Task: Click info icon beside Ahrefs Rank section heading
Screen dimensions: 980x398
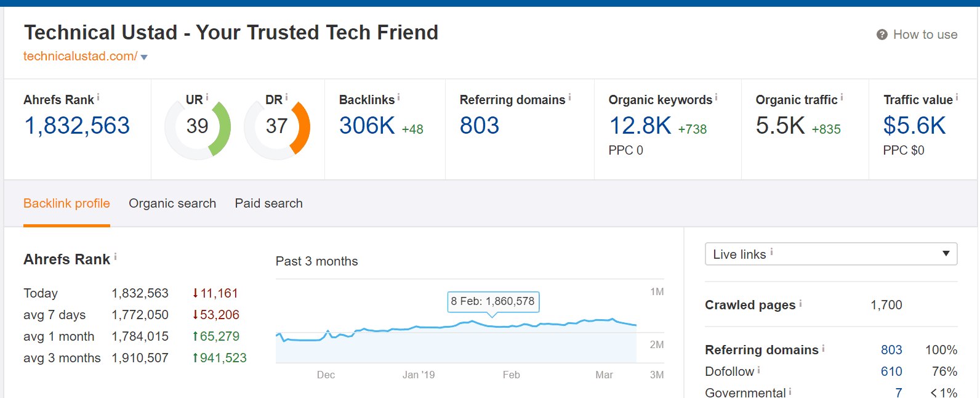Action: pos(115,256)
